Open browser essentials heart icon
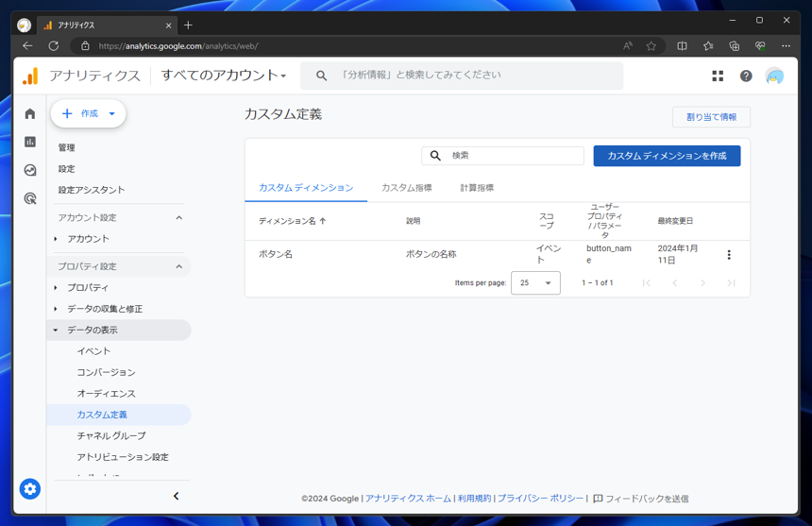This screenshot has width=812, height=526. [x=760, y=46]
